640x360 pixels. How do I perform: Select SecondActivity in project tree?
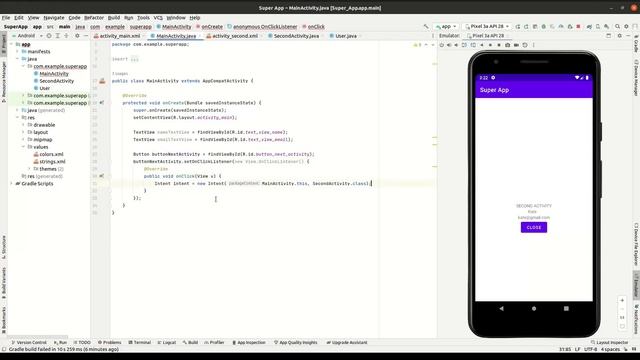57,81
